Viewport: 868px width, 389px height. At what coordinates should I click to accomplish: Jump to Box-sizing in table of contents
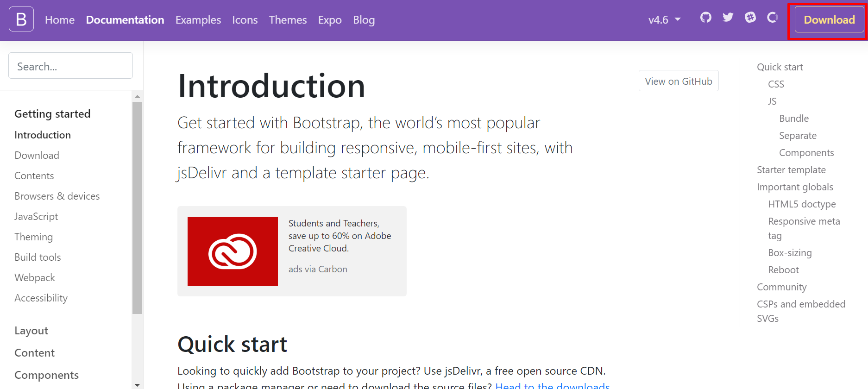[790, 253]
